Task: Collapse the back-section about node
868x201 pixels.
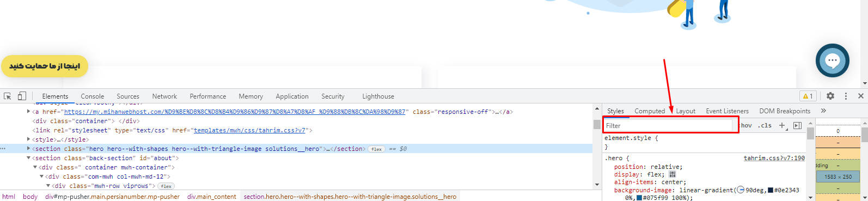Action: [x=29, y=158]
